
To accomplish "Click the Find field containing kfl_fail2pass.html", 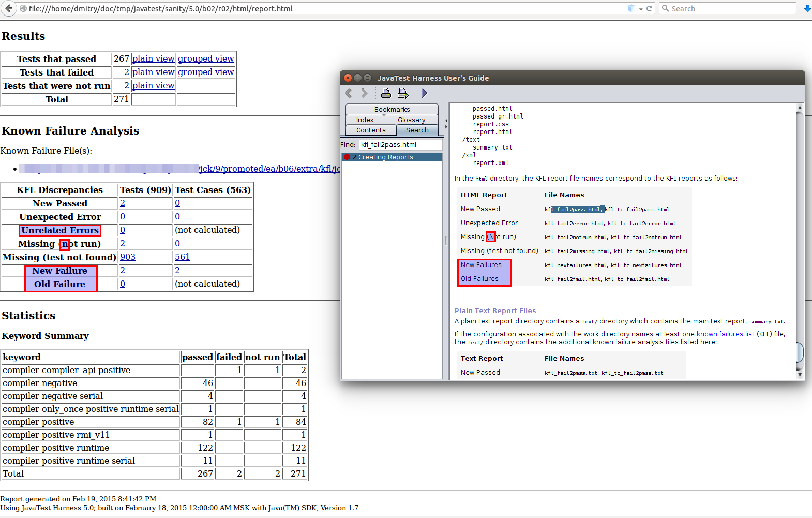I will tap(400, 145).
